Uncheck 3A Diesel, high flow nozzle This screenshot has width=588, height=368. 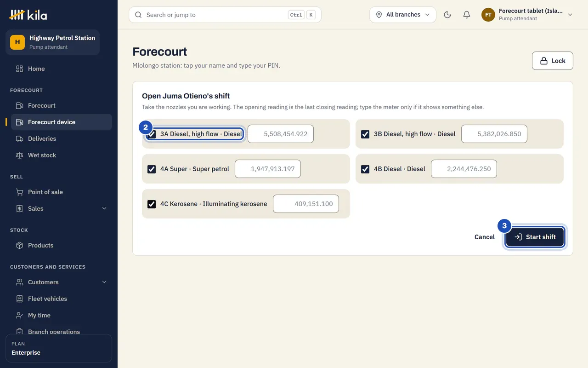coord(152,134)
